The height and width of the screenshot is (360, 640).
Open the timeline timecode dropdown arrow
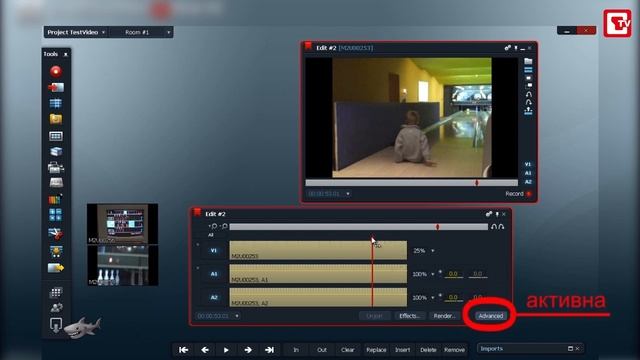[237, 316]
